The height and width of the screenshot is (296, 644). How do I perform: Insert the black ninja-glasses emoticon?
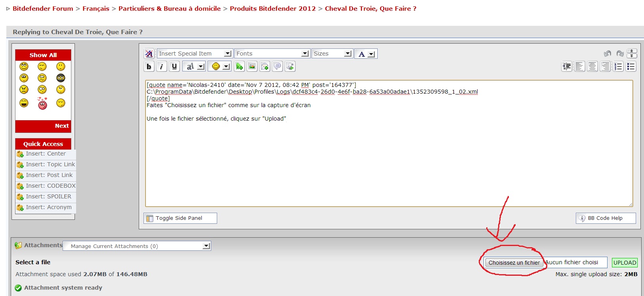61,78
